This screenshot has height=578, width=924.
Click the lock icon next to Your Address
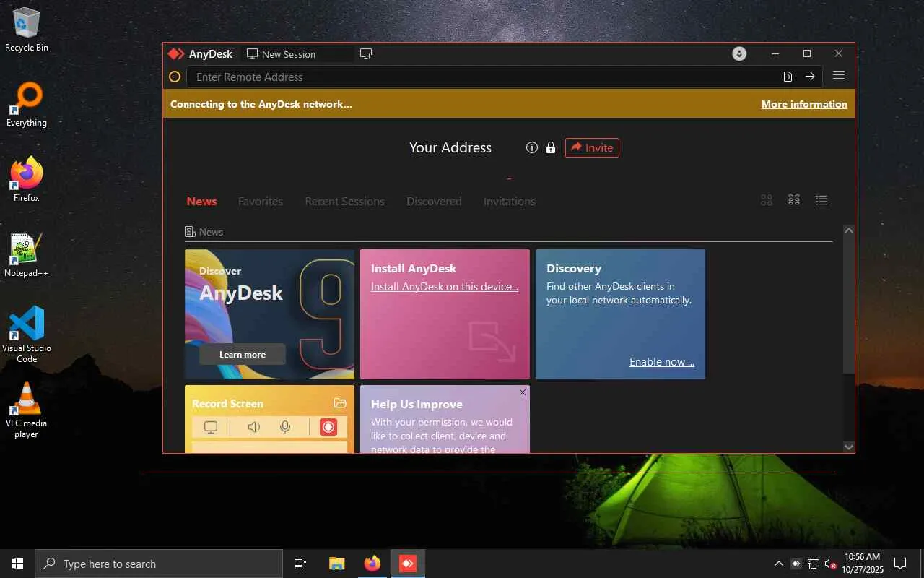coord(551,147)
